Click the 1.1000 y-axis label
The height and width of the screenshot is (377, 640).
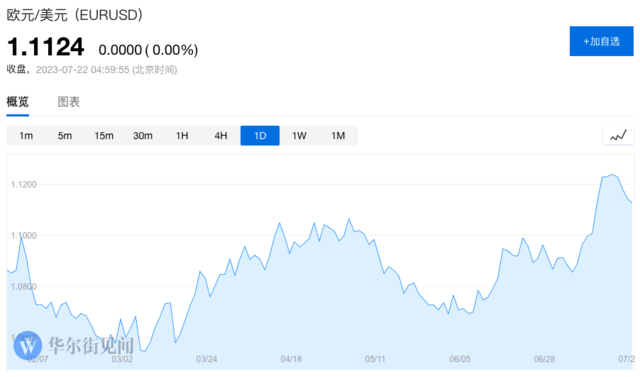(24, 235)
